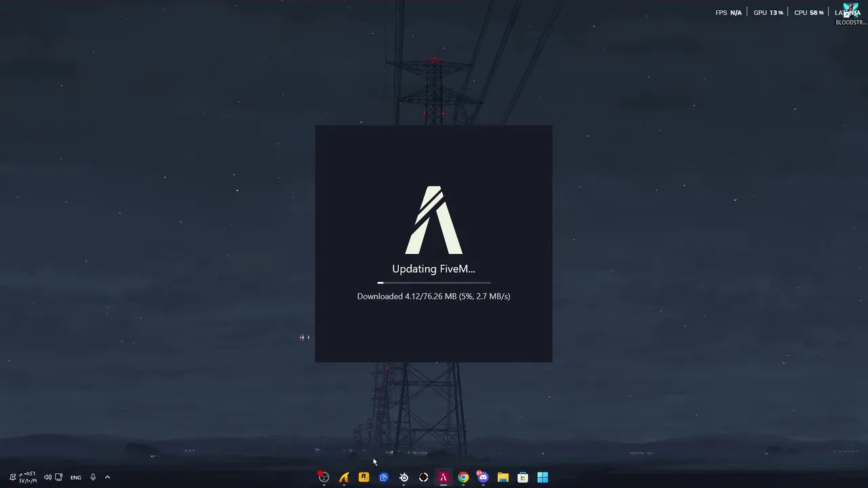The width and height of the screenshot is (868, 488).
Task: Expand hidden system tray icons chevron
Action: 107,477
